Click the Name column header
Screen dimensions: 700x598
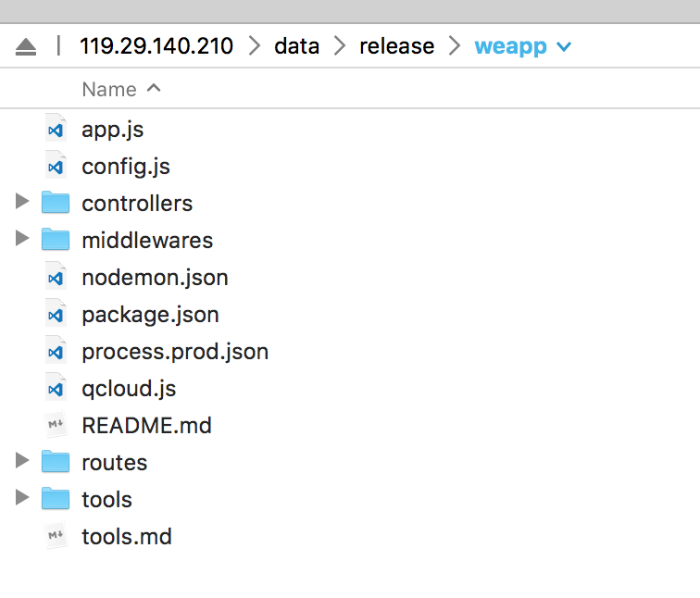tap(109, 89)
